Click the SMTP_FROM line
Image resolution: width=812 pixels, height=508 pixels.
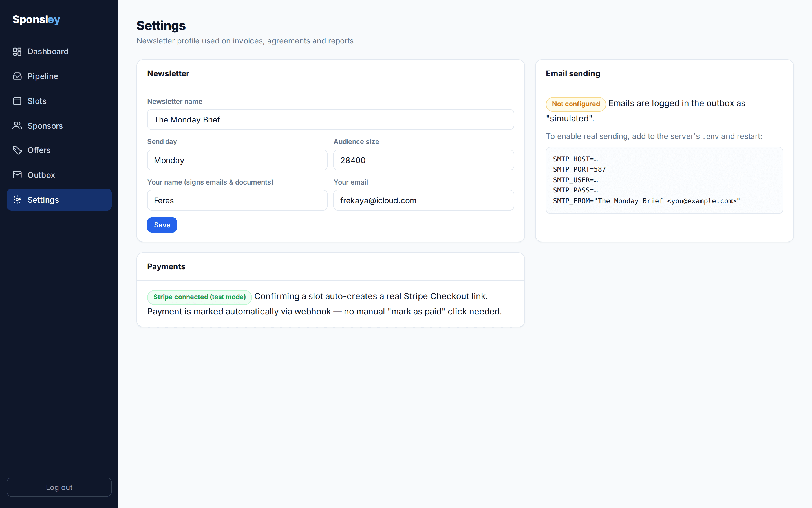pos(646,201)
